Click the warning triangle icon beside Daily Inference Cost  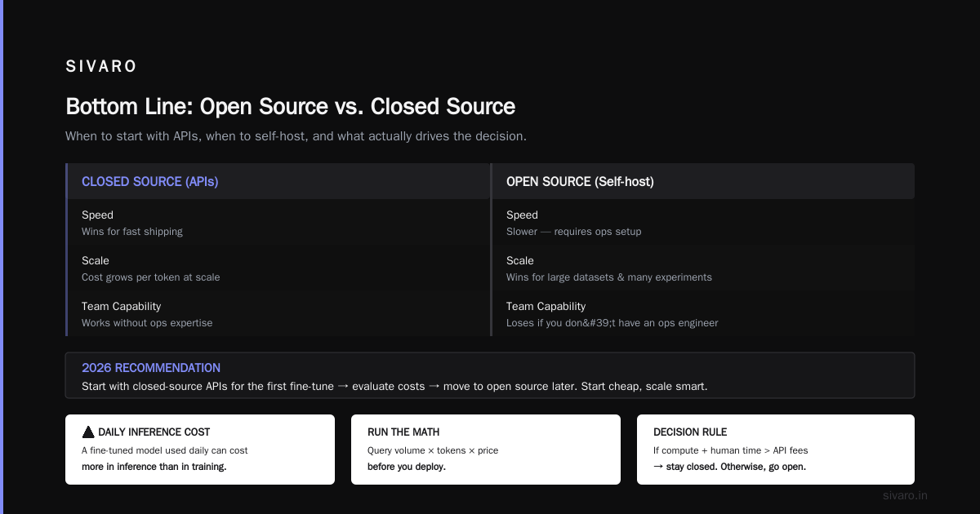(88, 432)
